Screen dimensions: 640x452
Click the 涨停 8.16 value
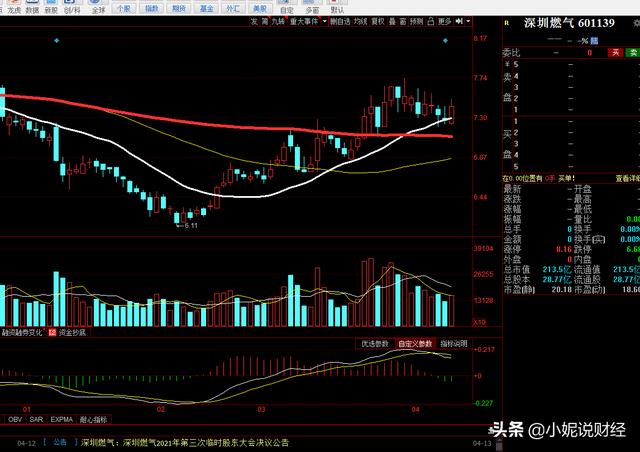[x=564, y=249]
